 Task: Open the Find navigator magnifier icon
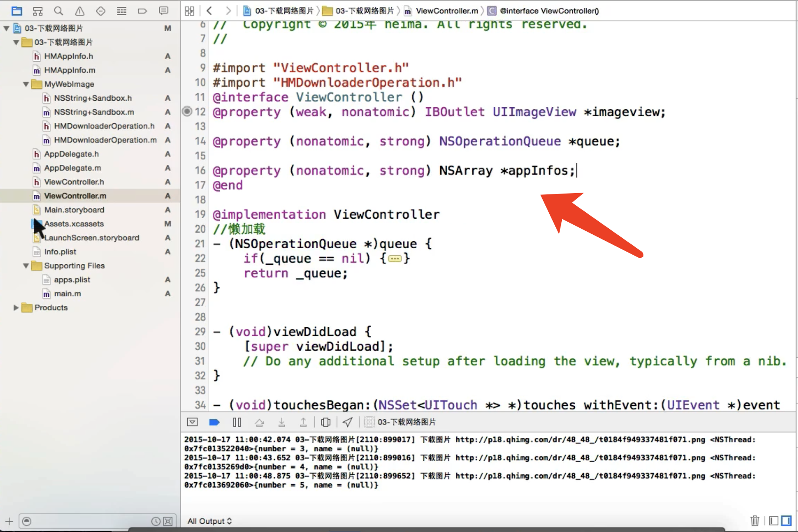click(x=59, y=11)
